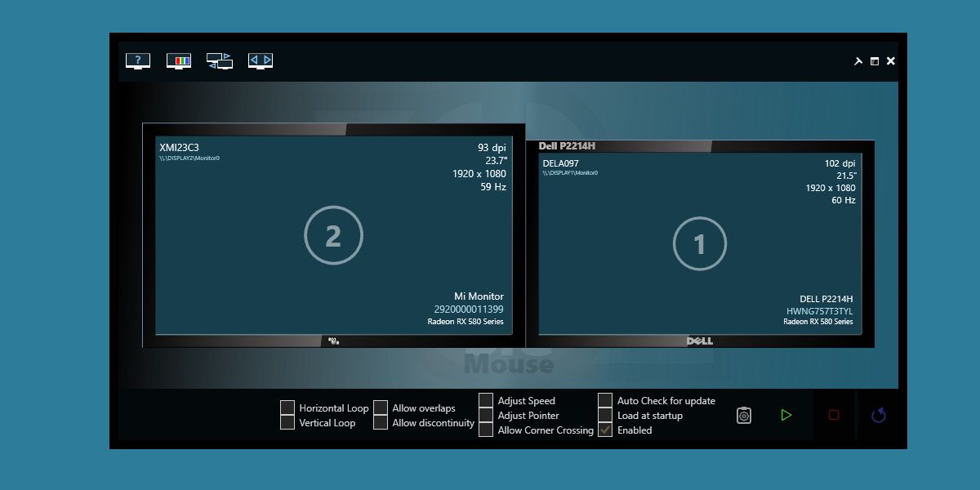The height and width of the screenshot is (490, 980).
Task: Click the 102 dpi value
Action: pyautogui.click(x=840, y=163)
